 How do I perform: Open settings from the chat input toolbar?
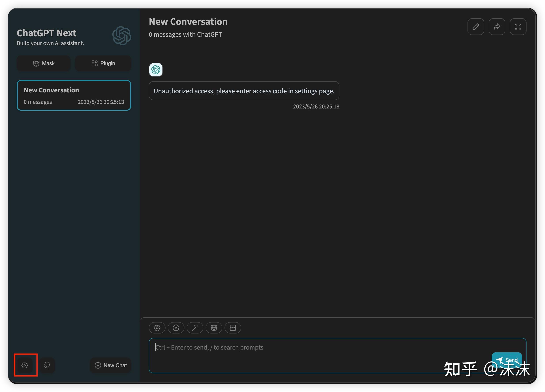(157, 328)
